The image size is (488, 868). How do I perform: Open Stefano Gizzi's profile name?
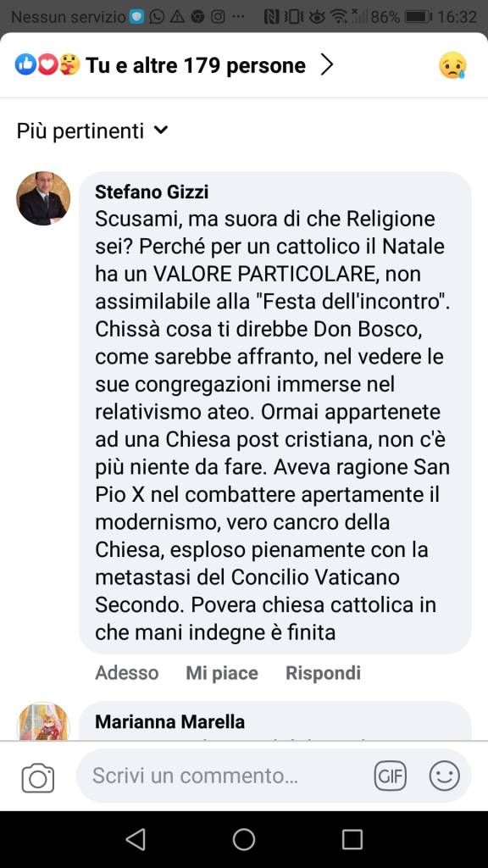coord(152,192)
